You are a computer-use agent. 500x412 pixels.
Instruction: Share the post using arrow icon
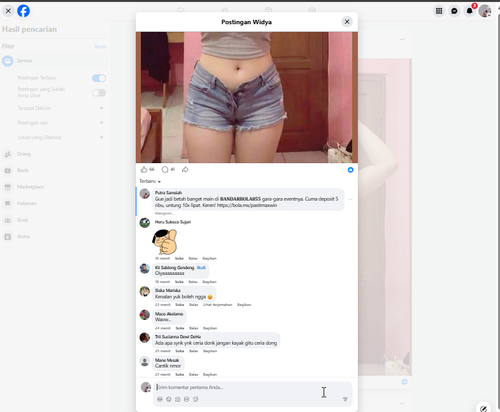[x=185, y=170]
